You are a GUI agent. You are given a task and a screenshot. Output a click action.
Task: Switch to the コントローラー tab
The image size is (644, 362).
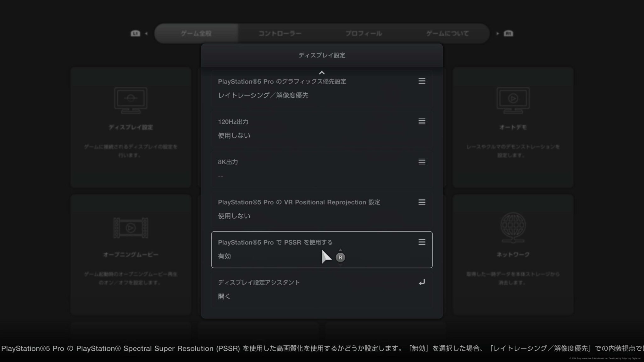280,33
